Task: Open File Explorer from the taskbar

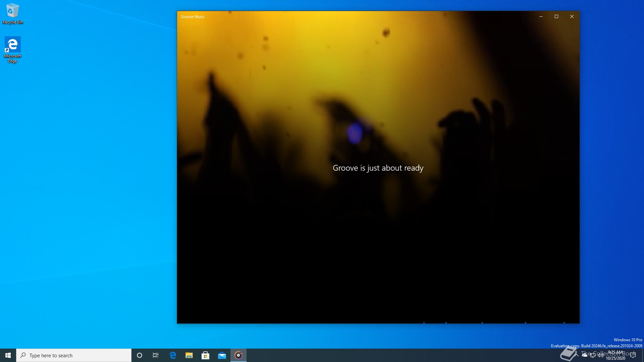Action: click(189, 355)
